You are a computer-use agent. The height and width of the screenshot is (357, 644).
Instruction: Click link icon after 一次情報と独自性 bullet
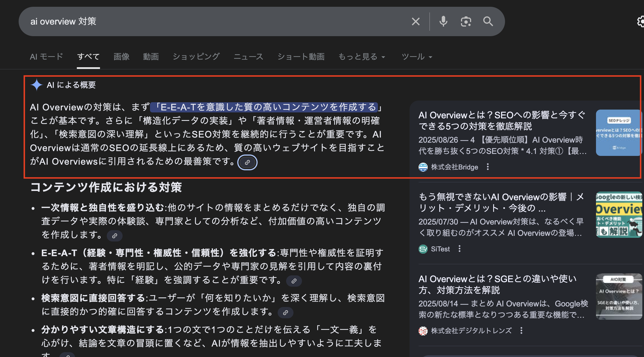(115, 236)
